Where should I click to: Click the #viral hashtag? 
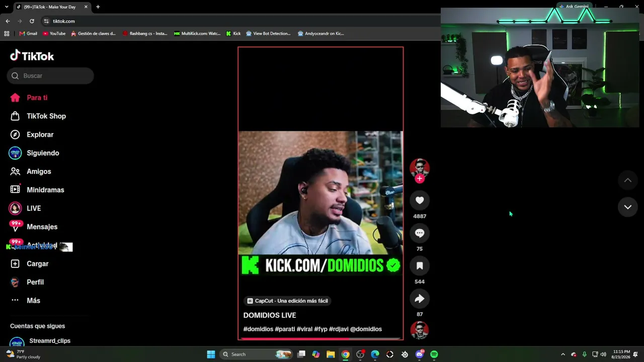pos(304,329)
